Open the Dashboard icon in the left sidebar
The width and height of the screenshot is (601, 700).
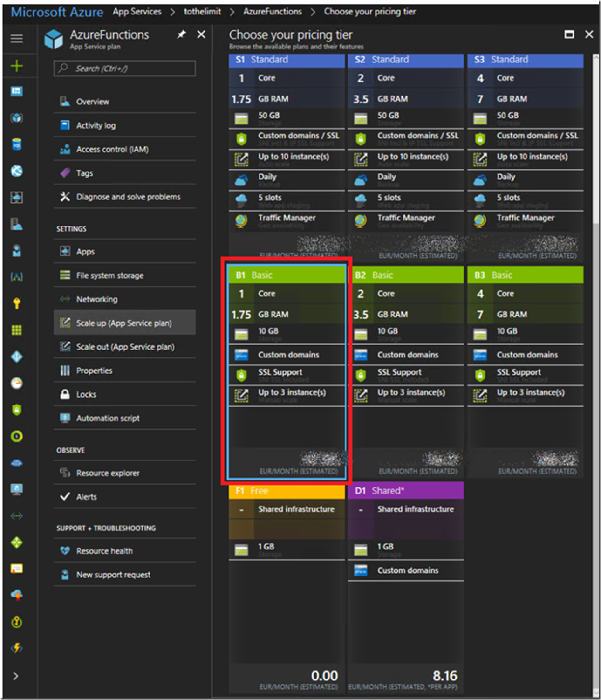(16, 91)
